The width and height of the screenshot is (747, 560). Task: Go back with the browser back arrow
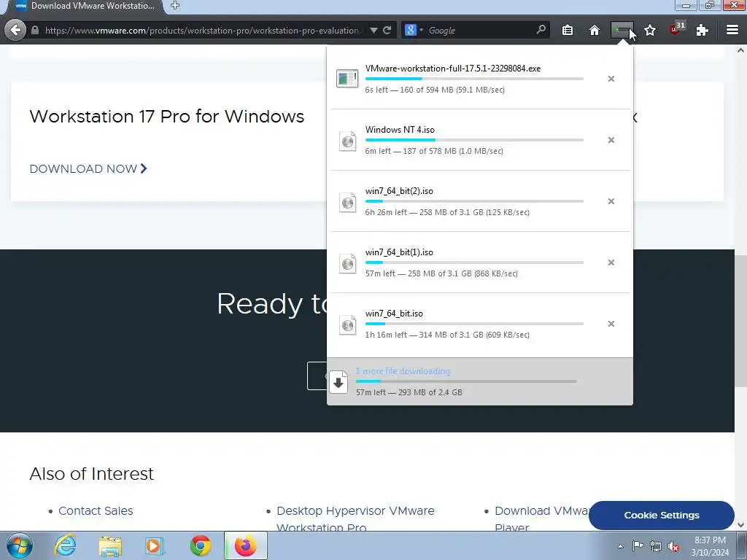(15, 30)
